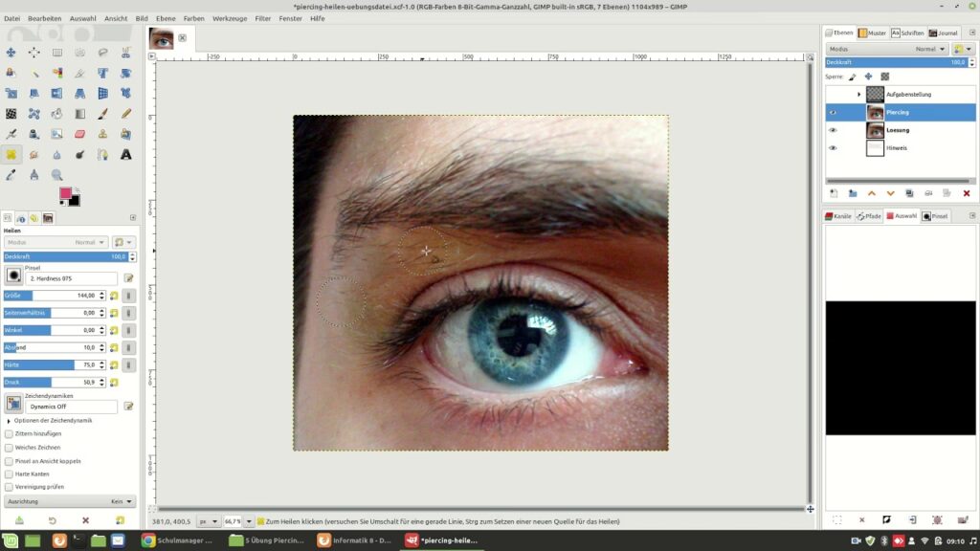This screenshot has width=980, height=551.
Task: Activate the Pencil tool
Action: (x=125, y=114)
